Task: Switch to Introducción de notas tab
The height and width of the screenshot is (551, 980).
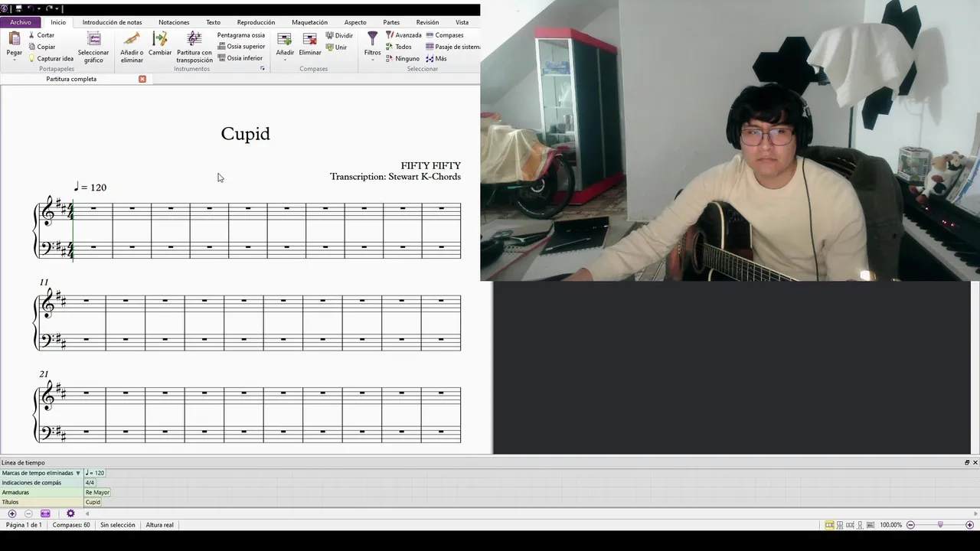Action: (112, 22)
